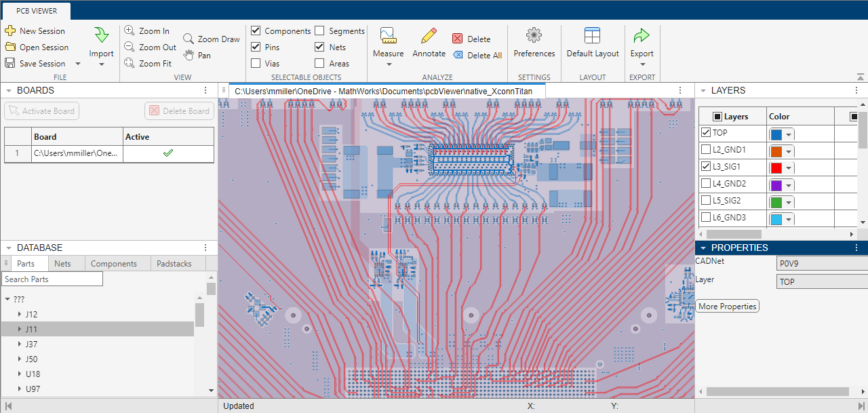Switch to the Nets database tab
The height and width of the screenshot is (413, 868).
point(62,264)
